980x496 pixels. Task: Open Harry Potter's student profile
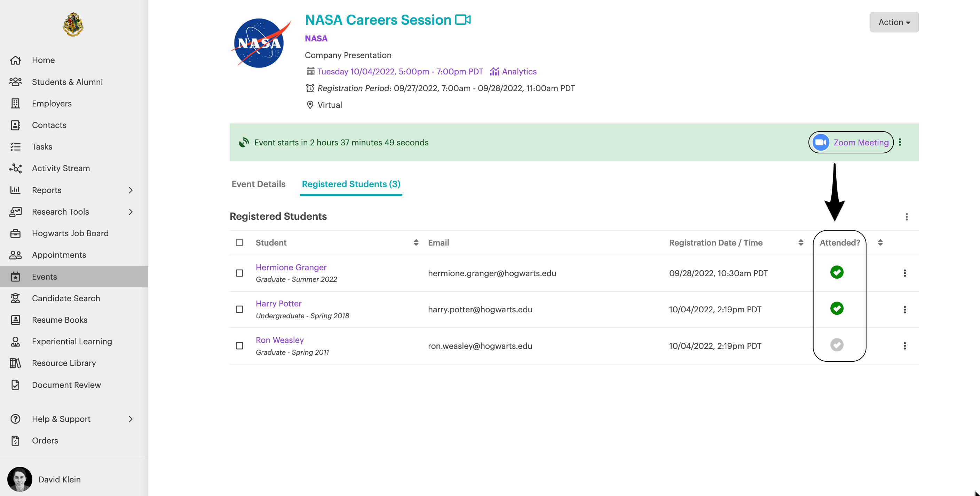click(278, 304)
